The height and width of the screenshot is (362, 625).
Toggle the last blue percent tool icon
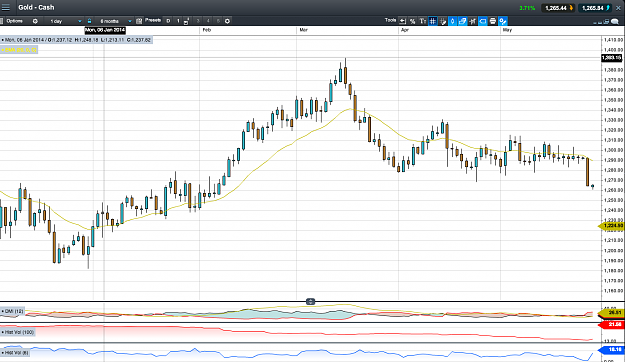point(503,21)
